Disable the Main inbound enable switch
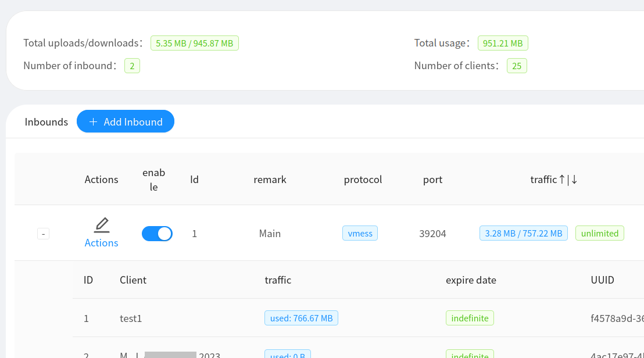Viewport: 644px width, 358px height. click(157, 234)
